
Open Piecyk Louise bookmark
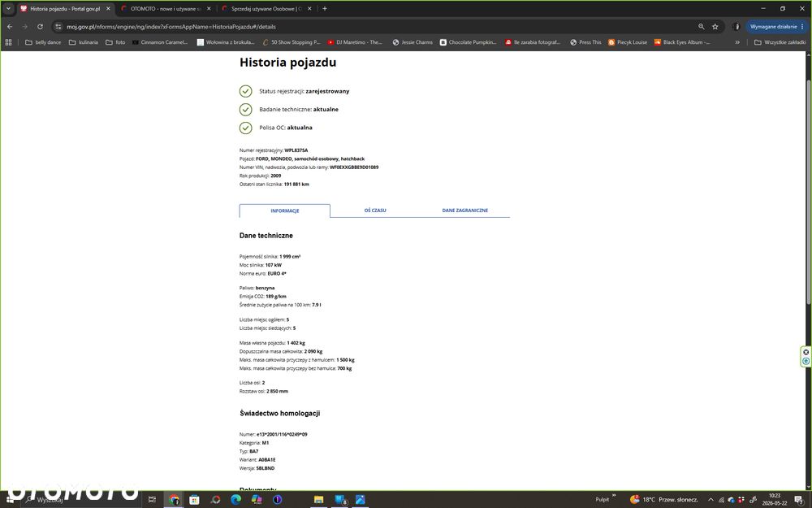pyautogui.click(x=628, y=42)
